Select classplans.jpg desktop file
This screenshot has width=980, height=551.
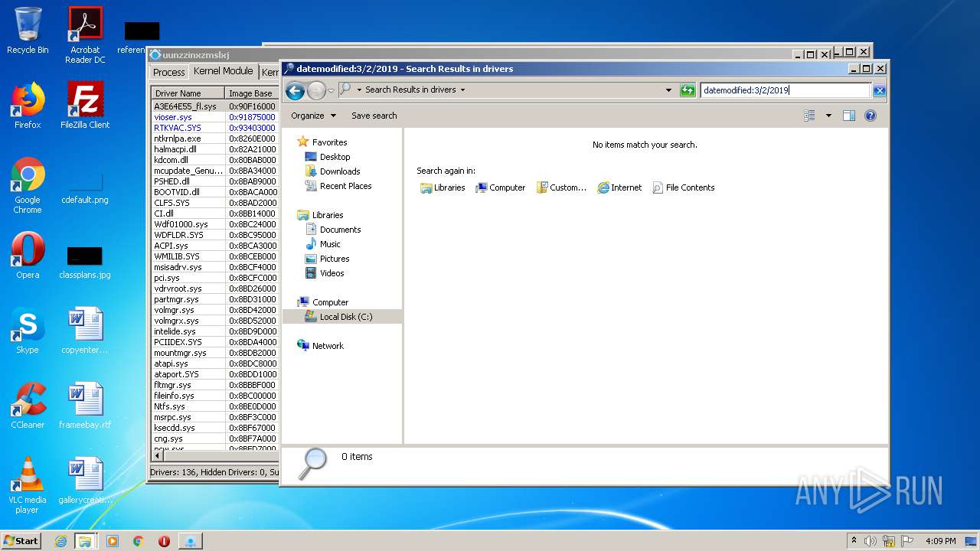(x=85, y=262)
